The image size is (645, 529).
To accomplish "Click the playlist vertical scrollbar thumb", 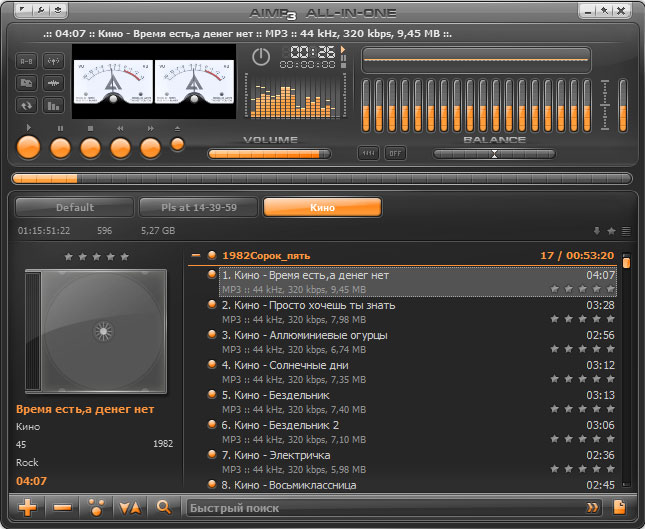I will pos(626,262).
